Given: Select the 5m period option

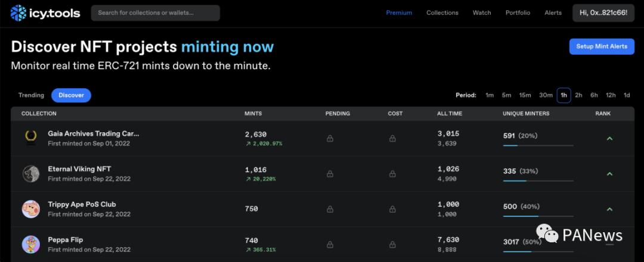Looking at the screenshot, I should 506,95.
